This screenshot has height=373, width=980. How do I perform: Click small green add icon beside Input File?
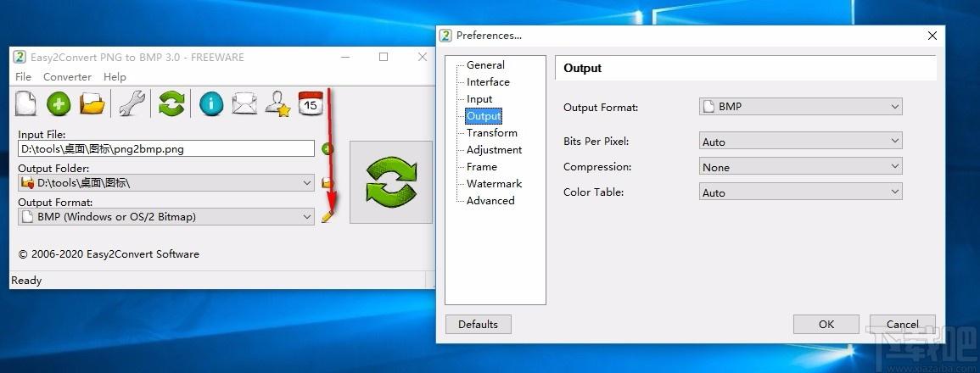click(327, 149)
